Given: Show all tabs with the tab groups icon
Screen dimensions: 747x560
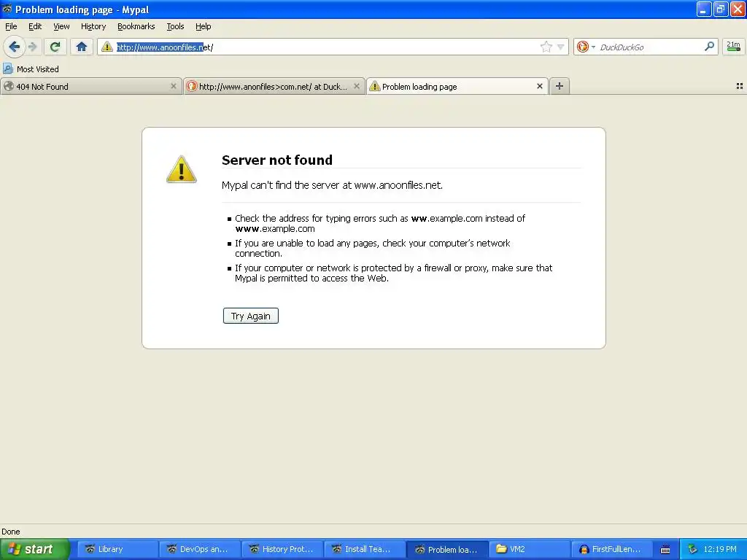Looking at the screenshot, I should (x=740, y=86).
